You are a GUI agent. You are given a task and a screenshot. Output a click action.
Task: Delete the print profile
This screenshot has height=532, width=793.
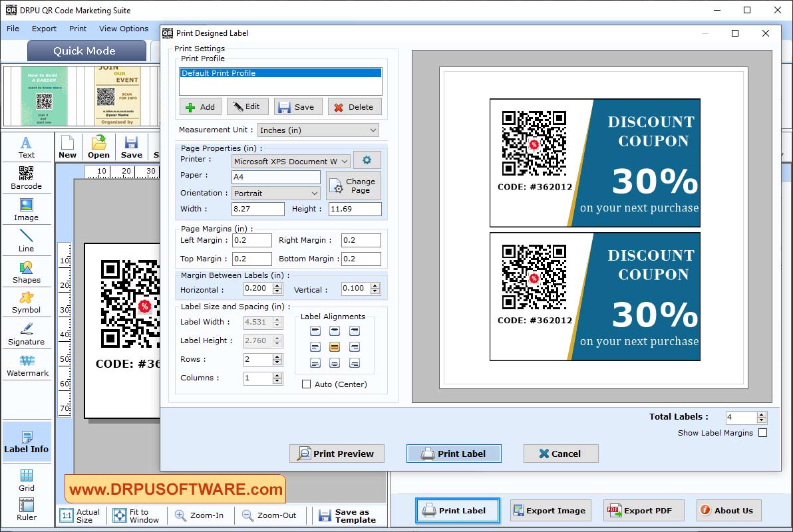point(354,107)
